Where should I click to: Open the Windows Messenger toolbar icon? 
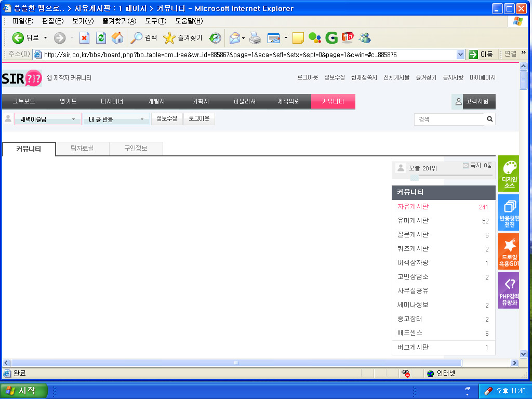365,38
